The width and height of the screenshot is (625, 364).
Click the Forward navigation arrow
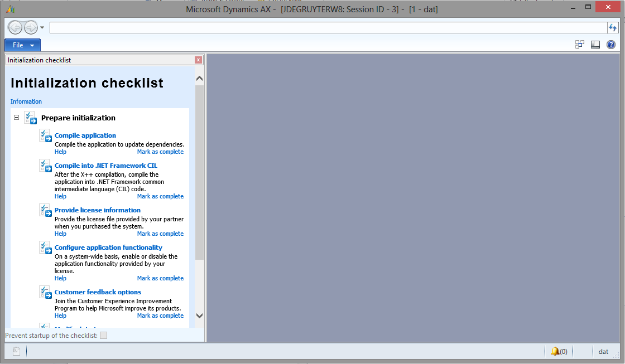31,27
